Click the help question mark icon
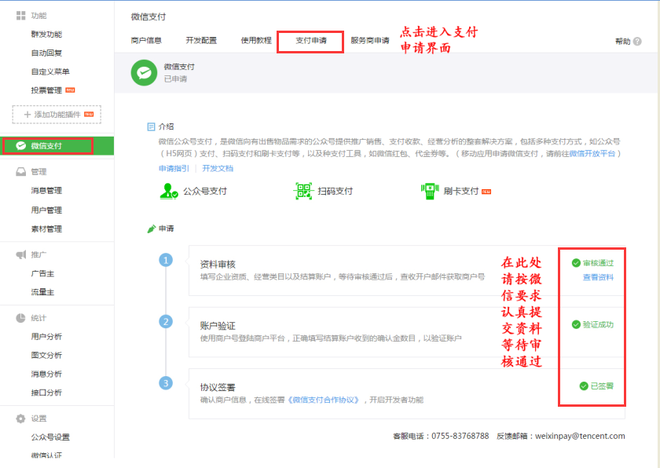The height and width of the screenshot is (468, 660). pyautogui.click(x=637, y=41)
